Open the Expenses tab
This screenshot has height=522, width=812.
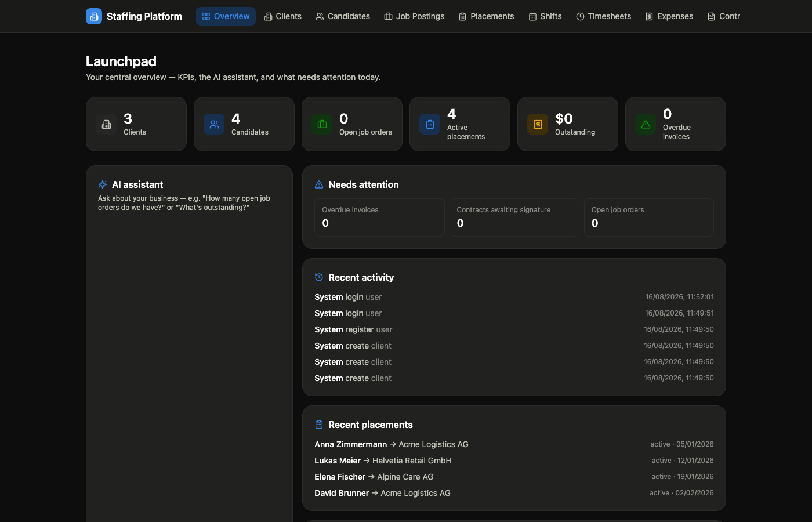(x=669, y=16)
